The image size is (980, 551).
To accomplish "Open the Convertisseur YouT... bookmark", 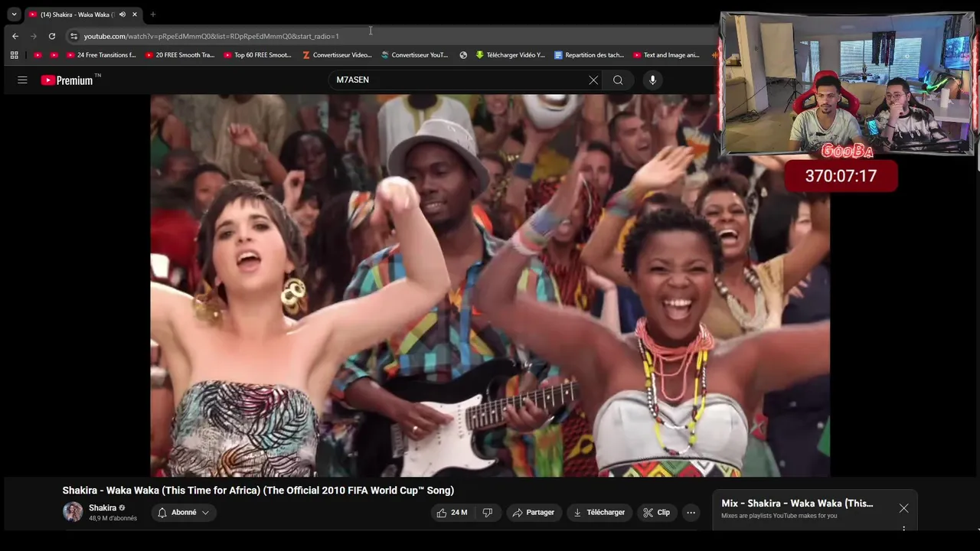I will pos(415,55).
